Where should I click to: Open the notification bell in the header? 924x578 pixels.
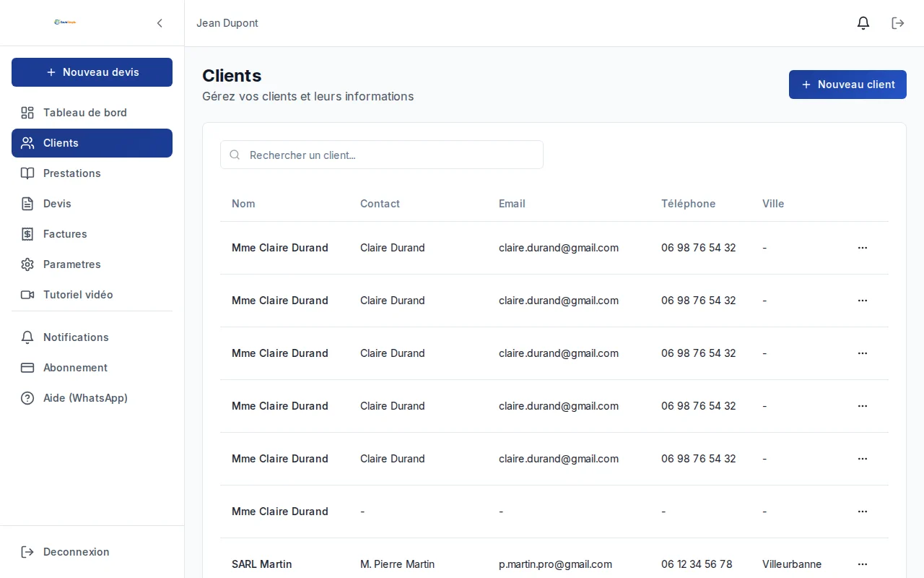(863, 23)
